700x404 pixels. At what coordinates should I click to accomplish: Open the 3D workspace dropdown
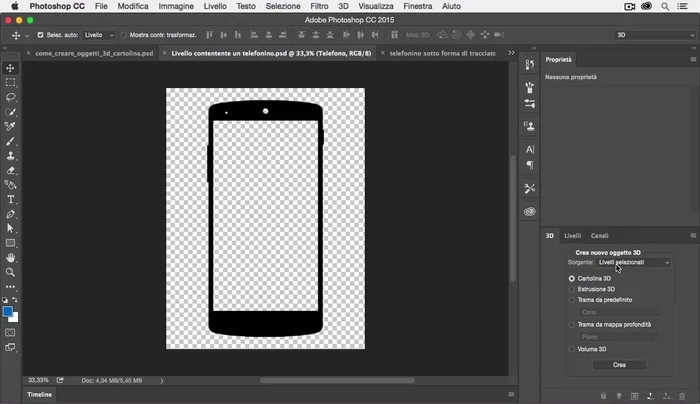tap(654, 35)
